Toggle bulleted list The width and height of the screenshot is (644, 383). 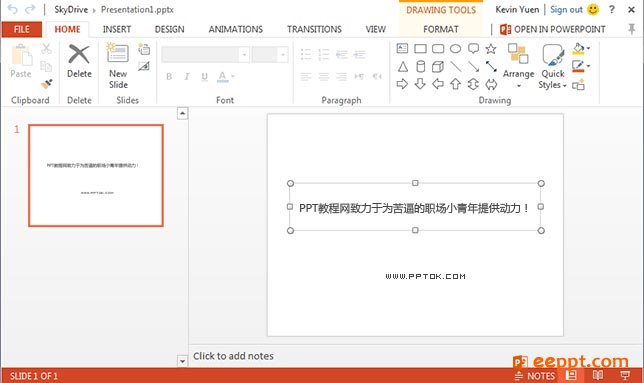[x=306, y=54]
